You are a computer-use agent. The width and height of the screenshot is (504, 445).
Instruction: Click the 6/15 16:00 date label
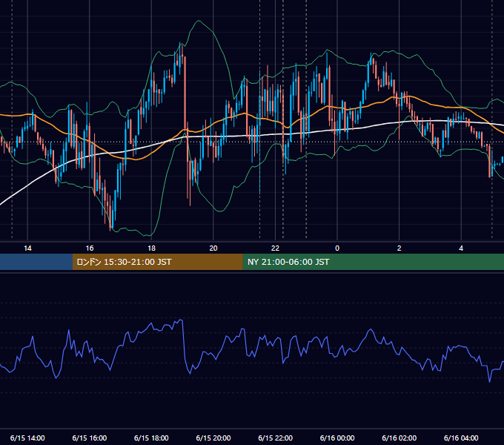point(90,438)
